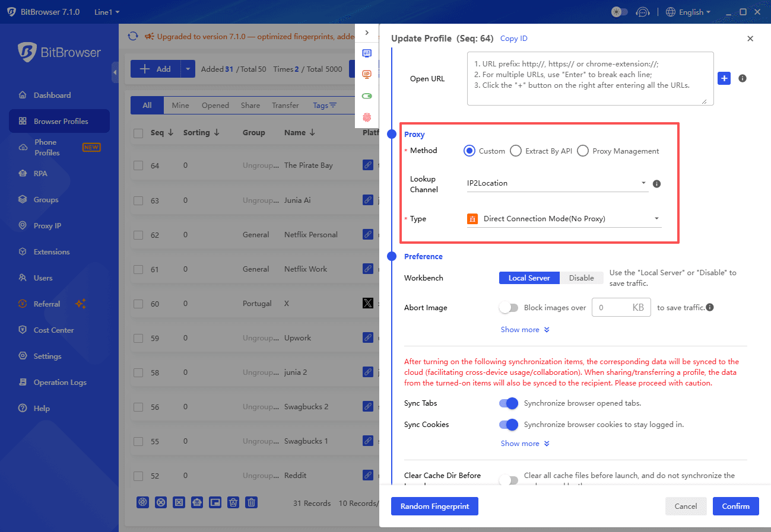Viewport: 771px width, 532px height.
Task: Click the Random Fingerprint button
Action: [434, 506]
